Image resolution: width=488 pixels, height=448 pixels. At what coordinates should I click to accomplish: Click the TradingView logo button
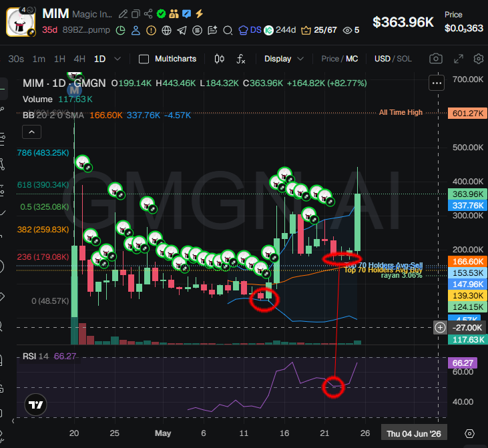pos(35,405)
